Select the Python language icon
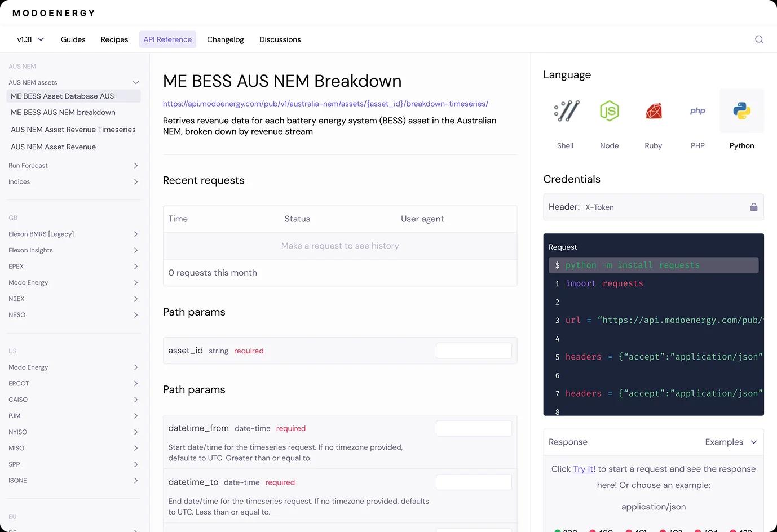Viewport: 777px width, 532px height. (741, 112)
